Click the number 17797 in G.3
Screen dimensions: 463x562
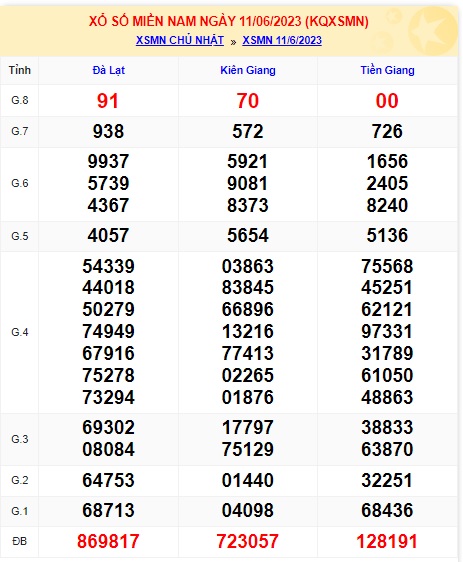tap(248, 428)
